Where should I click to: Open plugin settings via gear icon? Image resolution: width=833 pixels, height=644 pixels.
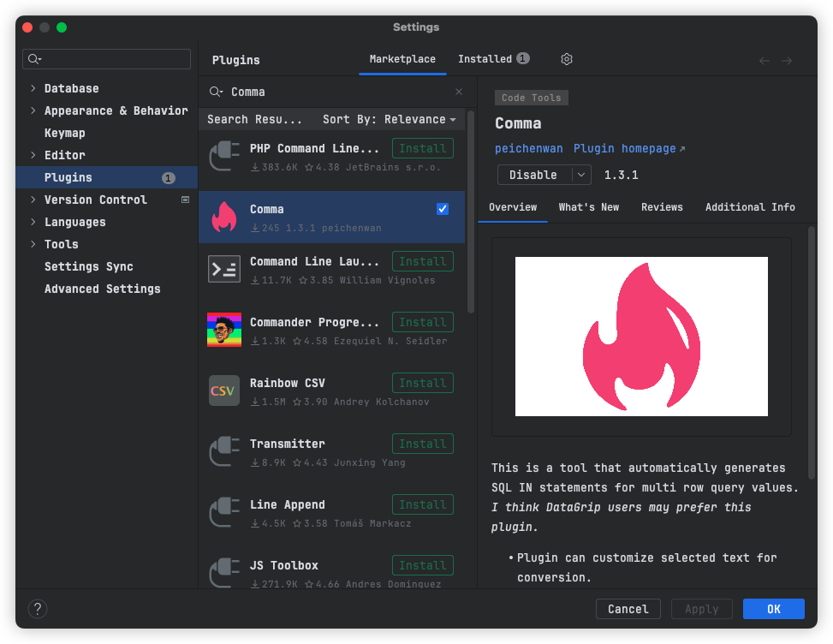[566, 59]
